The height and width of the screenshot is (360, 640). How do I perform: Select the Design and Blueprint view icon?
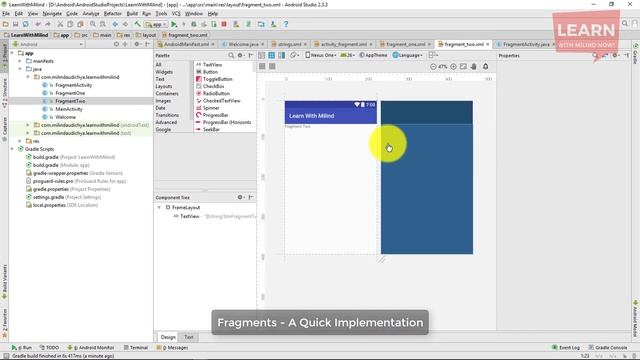tap(282, 55)
